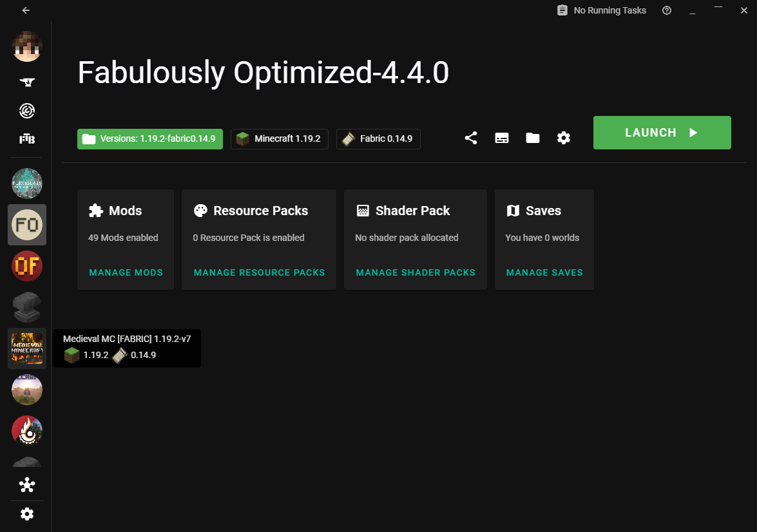
Task: Open the No Running Tasks panel
Action: click(x=602, y=10)
